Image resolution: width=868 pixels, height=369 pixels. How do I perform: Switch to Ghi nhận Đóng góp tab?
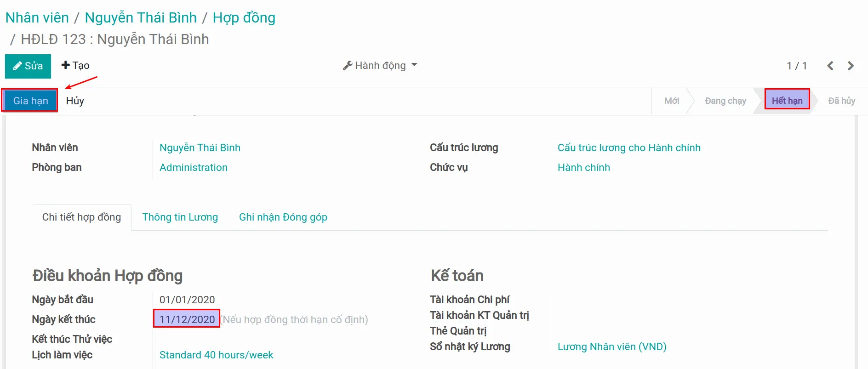point(283,217)
